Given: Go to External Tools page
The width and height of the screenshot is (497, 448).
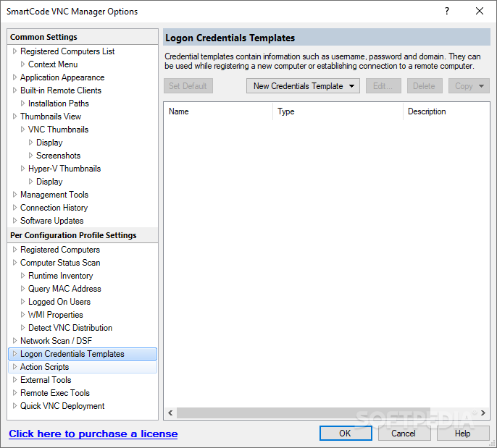Looking at the screenshot, I should coord(46,380).
